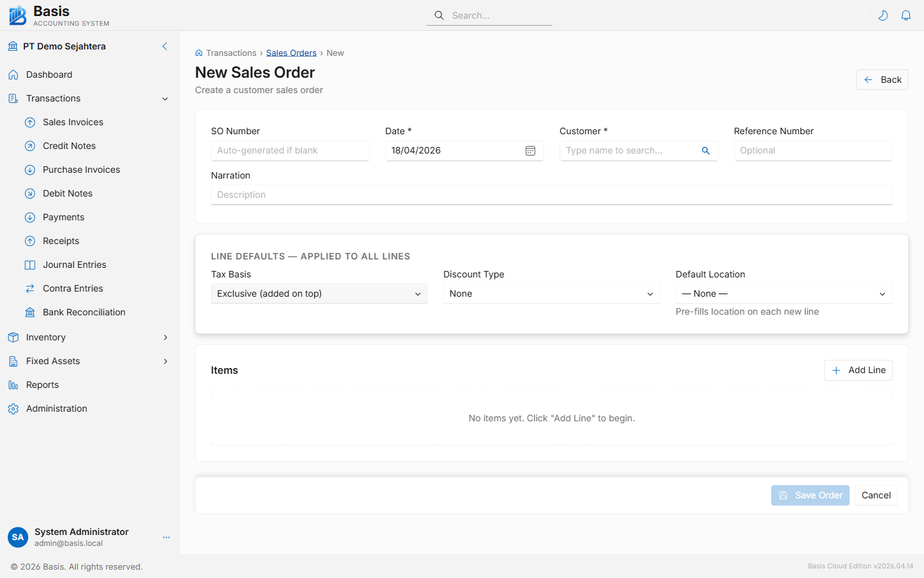Screen dimensions: 924x578
Task: Open the date picker calendar icon
Action: point(530,150)
